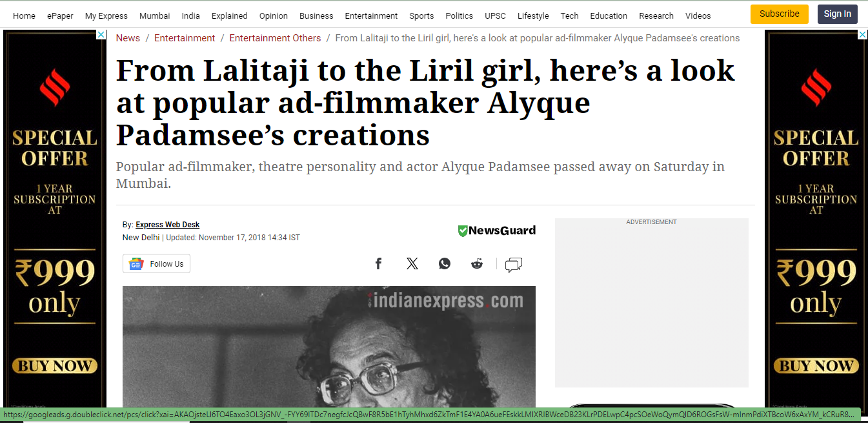Go to News breadcrumb link

(128, 38)
